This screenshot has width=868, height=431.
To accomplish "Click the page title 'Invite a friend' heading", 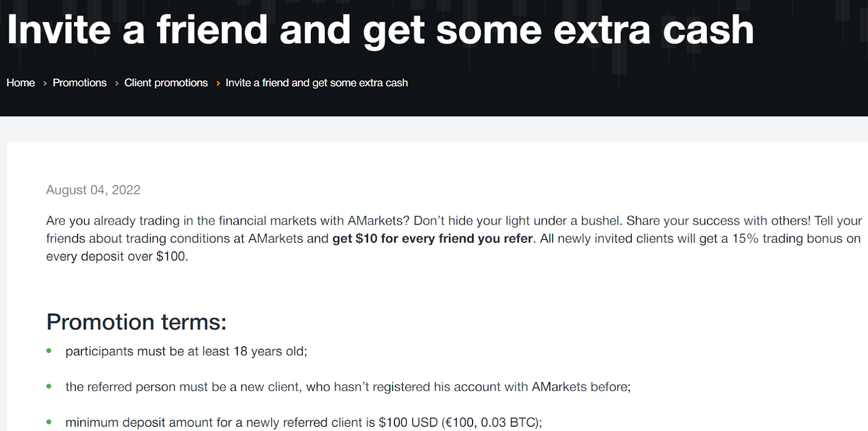I will click(380, 30).
